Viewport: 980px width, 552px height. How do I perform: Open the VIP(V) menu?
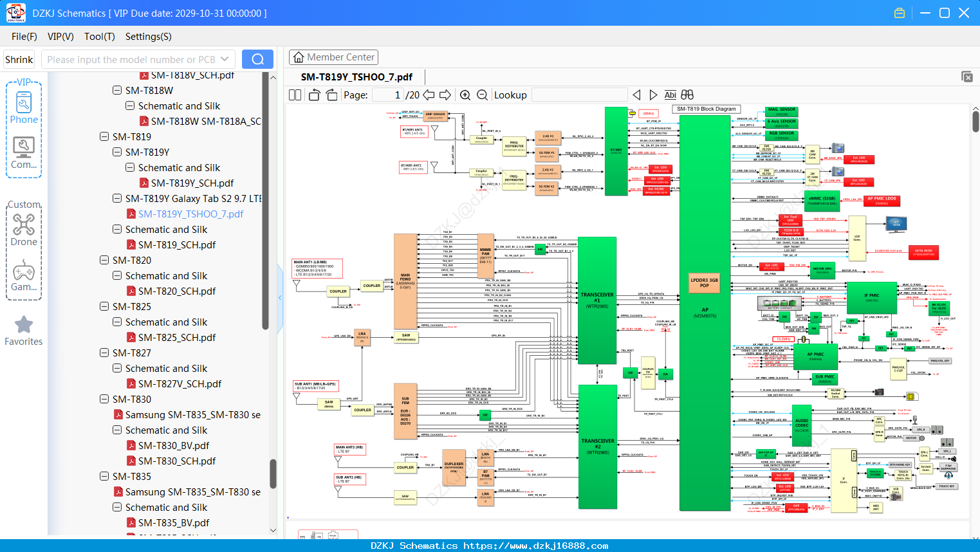(60, 37)
